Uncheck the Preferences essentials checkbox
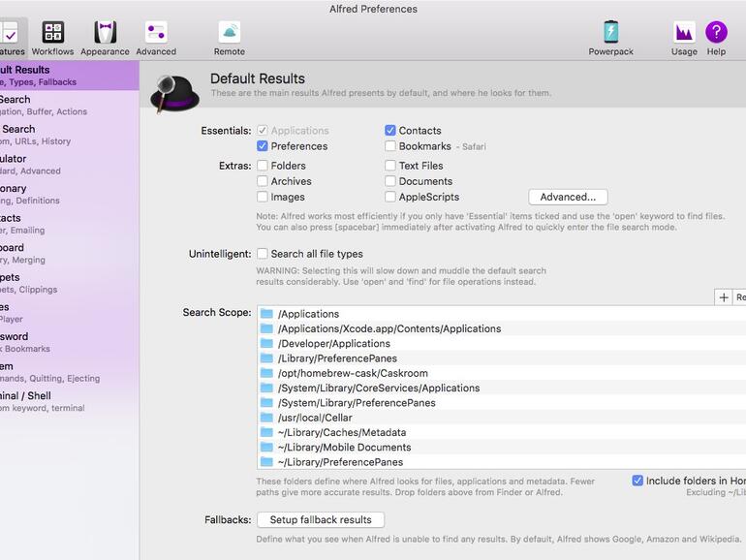 click(263, 146)
